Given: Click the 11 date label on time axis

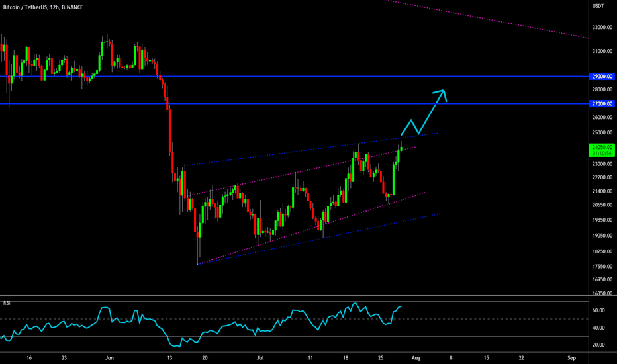Looking at the screenshot, I should [x=310, y=358].
